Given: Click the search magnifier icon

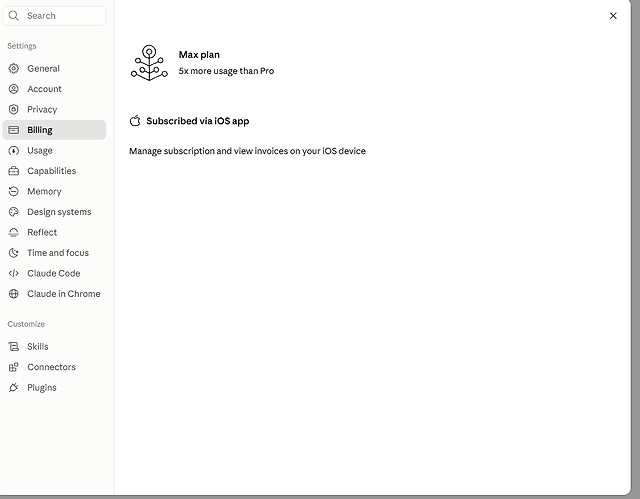Looking at the screenshot, I should 13,16.
